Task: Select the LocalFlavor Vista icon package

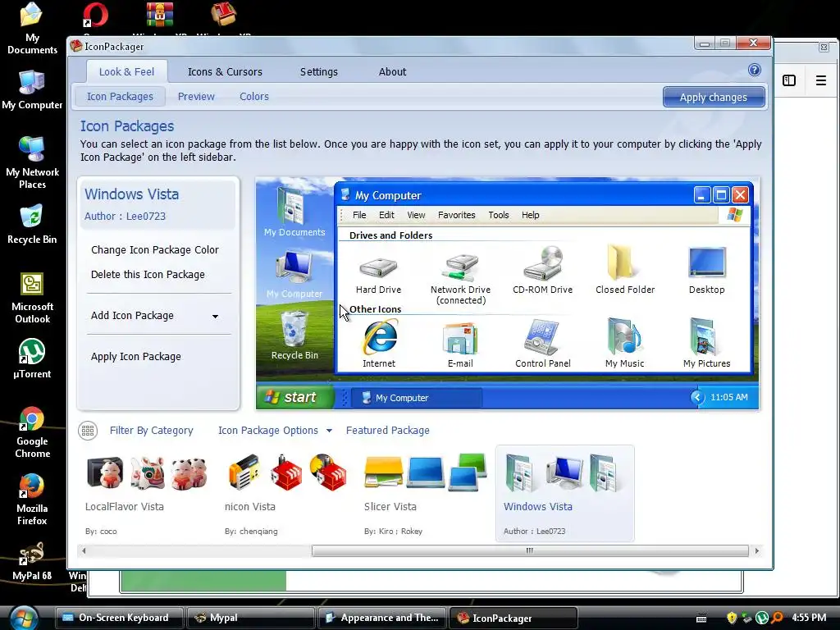Action: (x=147, y=494)
